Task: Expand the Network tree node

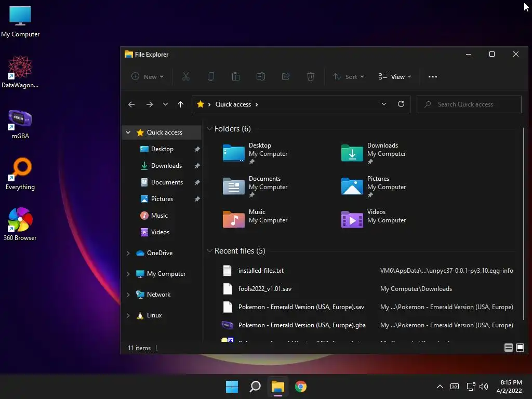Action: (x=128, y=295)
